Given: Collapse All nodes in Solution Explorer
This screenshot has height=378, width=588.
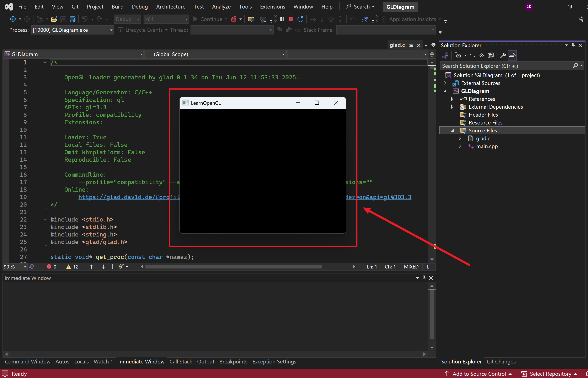Looking at the screenshot, I should coord(481,55).
